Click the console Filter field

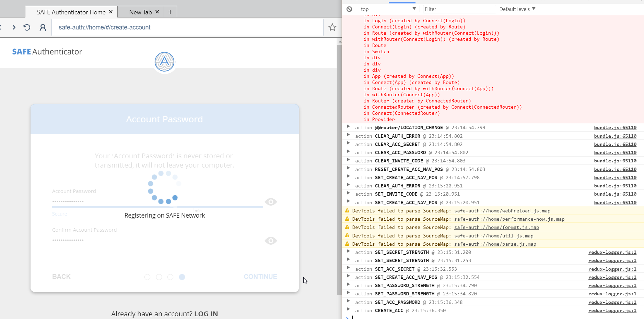point(459,9)
